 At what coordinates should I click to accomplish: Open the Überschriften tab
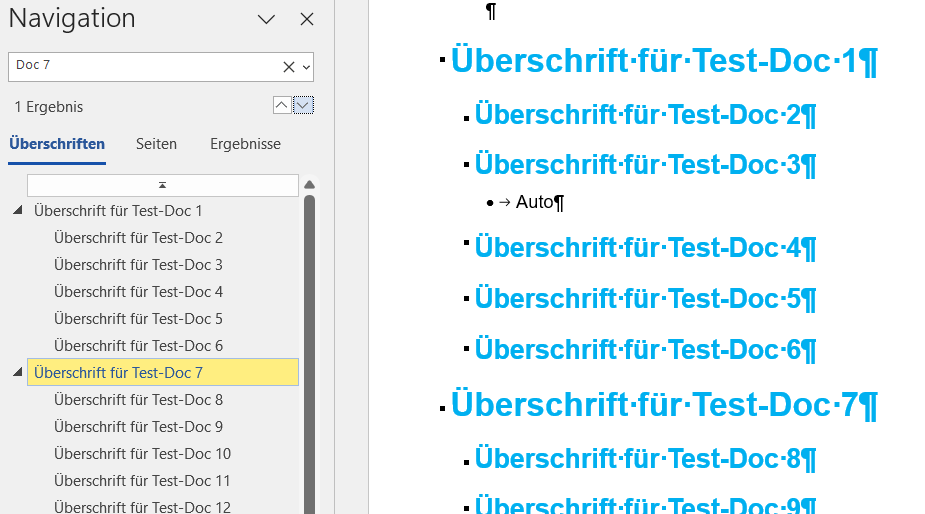(57, 144)
